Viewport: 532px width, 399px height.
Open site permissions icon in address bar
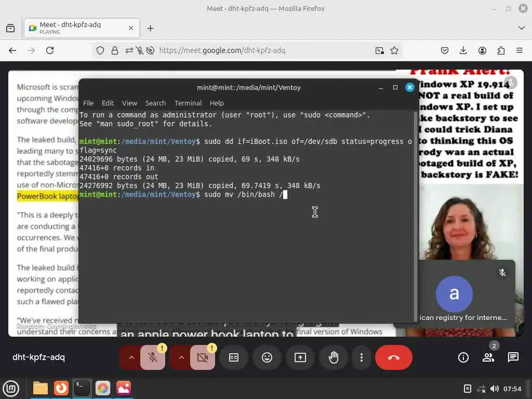pos(129,50)
